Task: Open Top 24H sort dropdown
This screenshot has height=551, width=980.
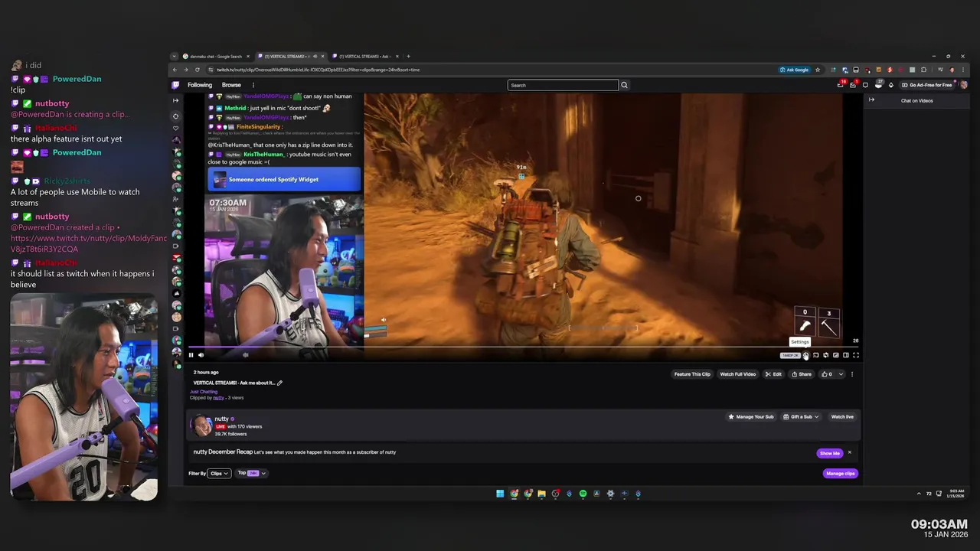Action: [251, 474]
